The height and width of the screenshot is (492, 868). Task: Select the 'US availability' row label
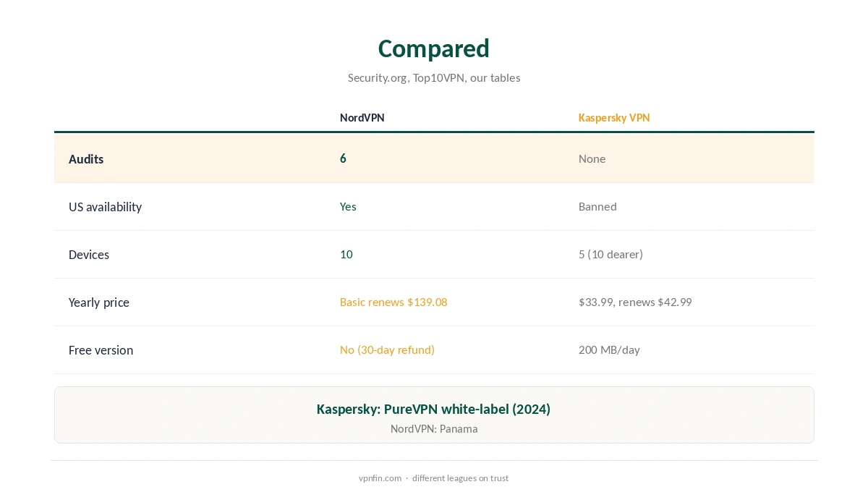[105, 207]
